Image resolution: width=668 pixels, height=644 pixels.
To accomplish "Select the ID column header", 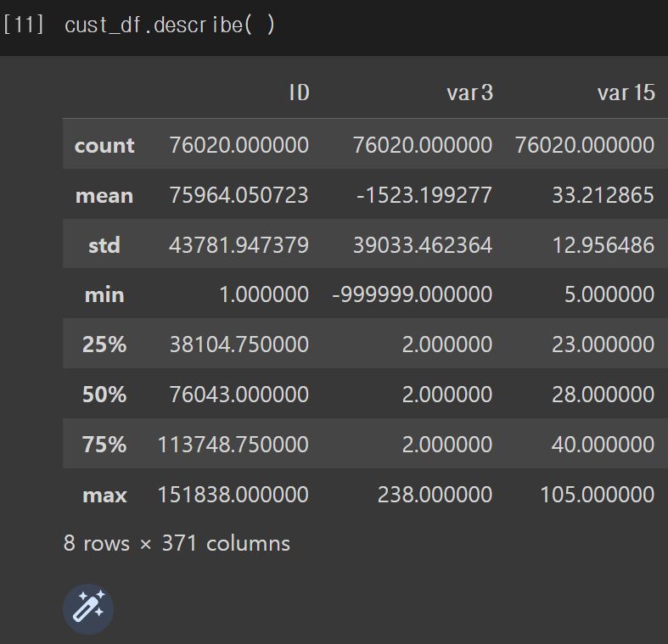I will point(299,92).
